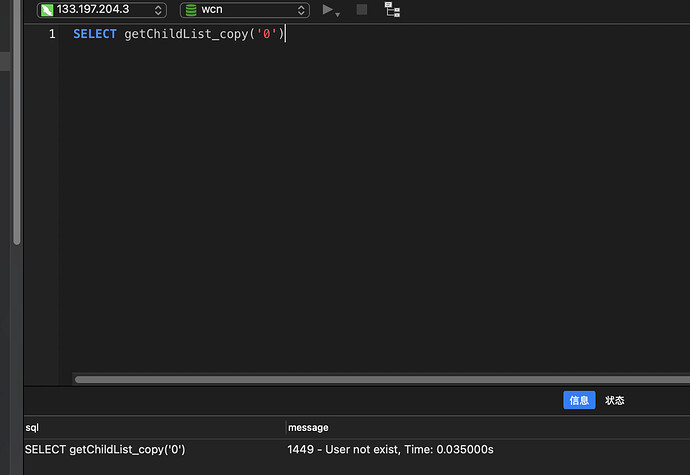Click the green database icon for wcn

(191, 10)
